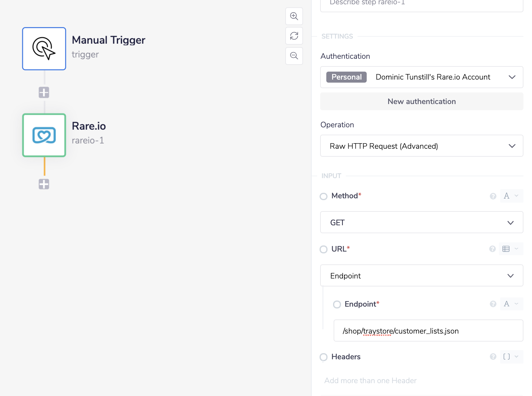Add a new step after Rare.io

(x=44, y=184)
